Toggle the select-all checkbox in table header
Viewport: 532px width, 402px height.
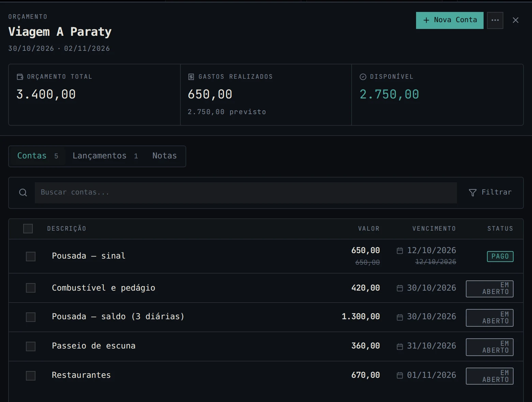[28, 229]
